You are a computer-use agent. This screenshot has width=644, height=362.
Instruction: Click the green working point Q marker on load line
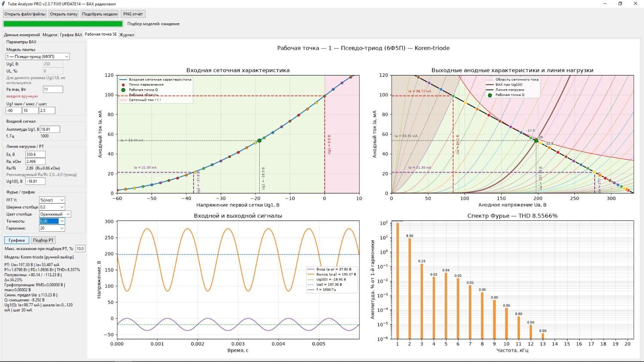click(536, 141)
